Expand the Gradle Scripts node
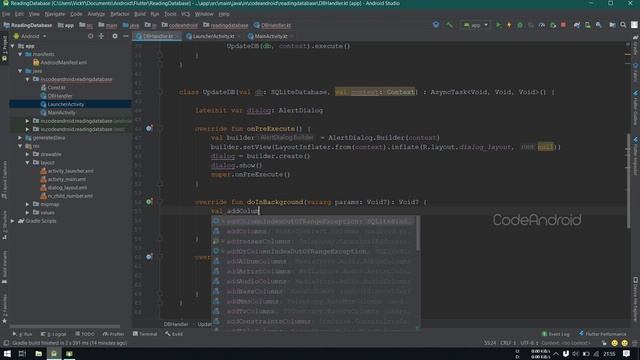The image size is (640, 360). pos(13,221)
